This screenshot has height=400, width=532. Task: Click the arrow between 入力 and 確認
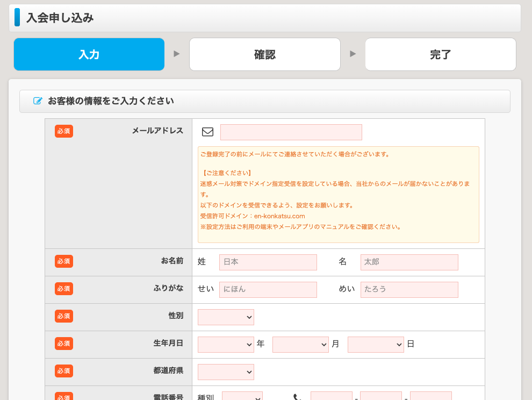tap(177, 54)
